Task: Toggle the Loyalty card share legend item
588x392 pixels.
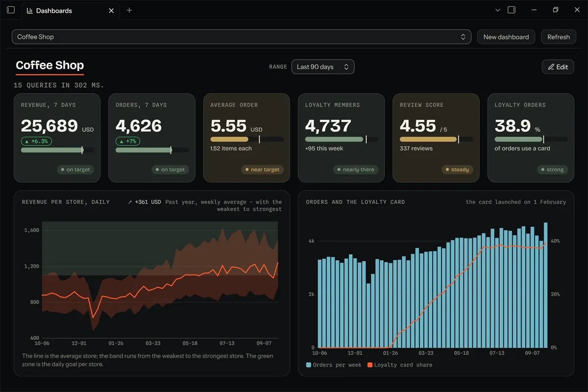Action: coord(400,365)
